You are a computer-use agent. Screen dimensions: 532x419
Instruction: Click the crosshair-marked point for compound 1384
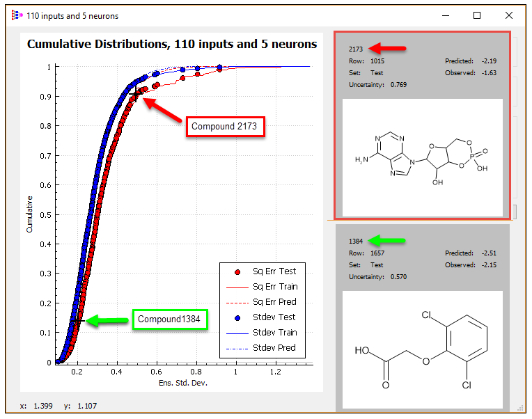(x=78, y=321)
